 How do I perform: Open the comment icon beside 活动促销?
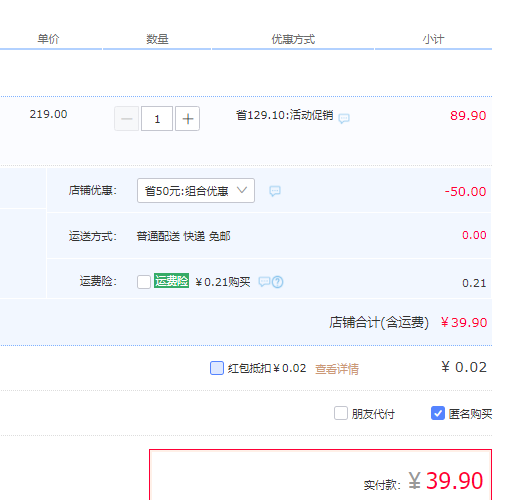(344, 118)
